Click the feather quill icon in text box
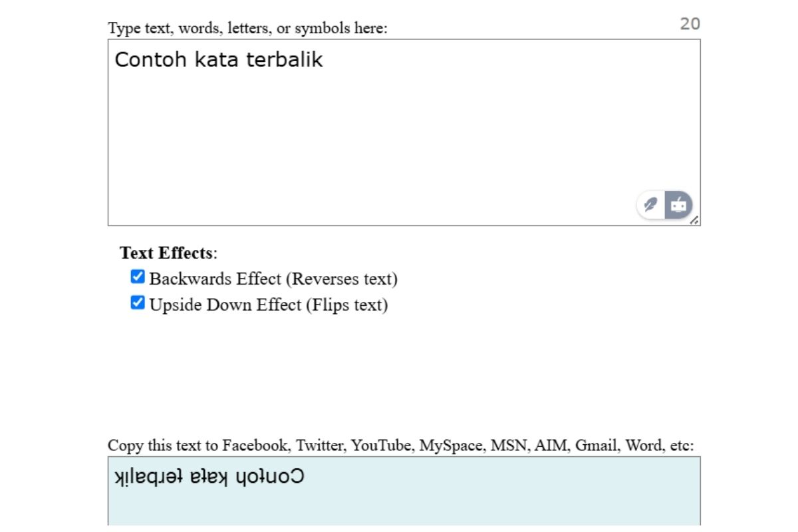The height and width of the screenshot is (532, 798). (651, 205)
